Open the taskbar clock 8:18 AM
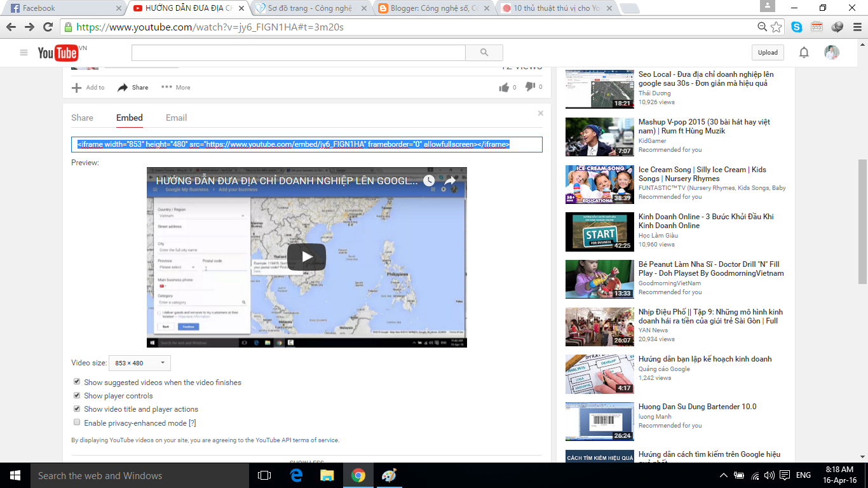Image resolution: width=868 pixels, height=488 pixels. 839,475
